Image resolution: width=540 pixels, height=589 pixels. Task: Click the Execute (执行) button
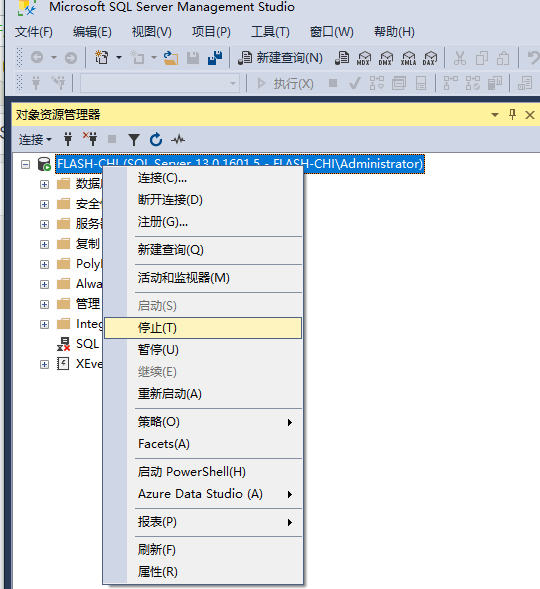point(285,83)
